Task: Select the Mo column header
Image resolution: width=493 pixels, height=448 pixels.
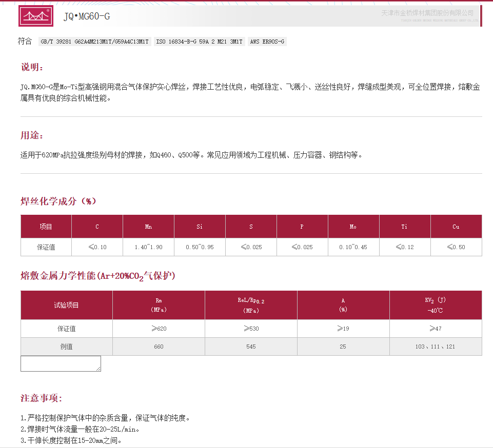Action: tap(353, 227)
